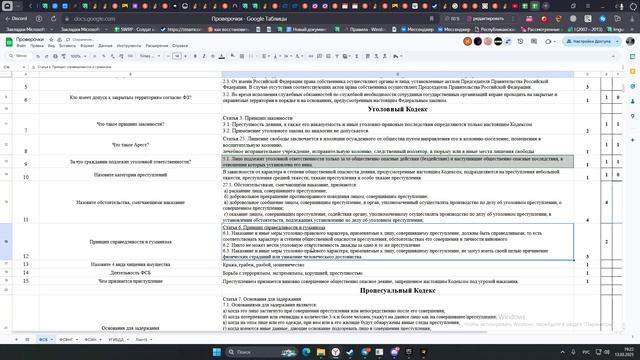Click the redo arrow in toolbar

coord(46,56)
